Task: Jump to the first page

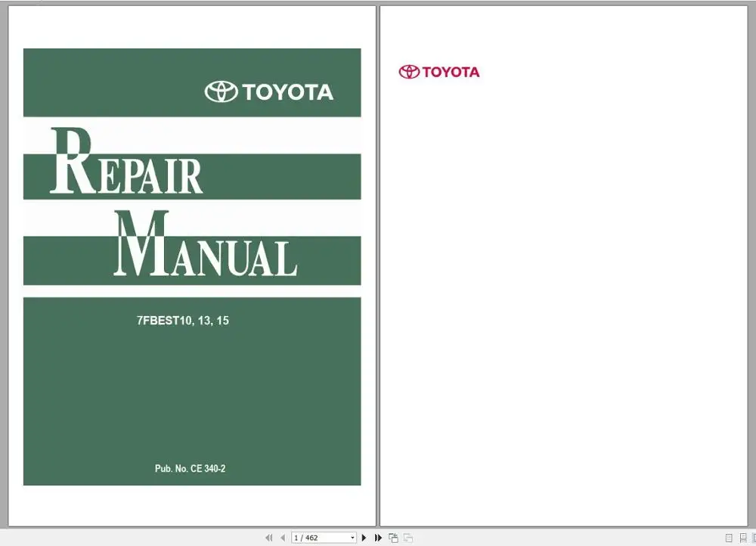Action: (268, 537)
